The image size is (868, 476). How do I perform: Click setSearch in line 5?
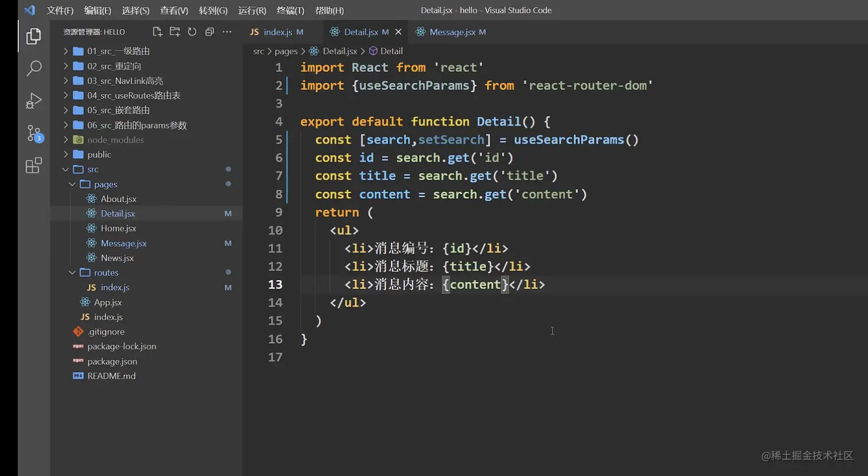[451, 140]
